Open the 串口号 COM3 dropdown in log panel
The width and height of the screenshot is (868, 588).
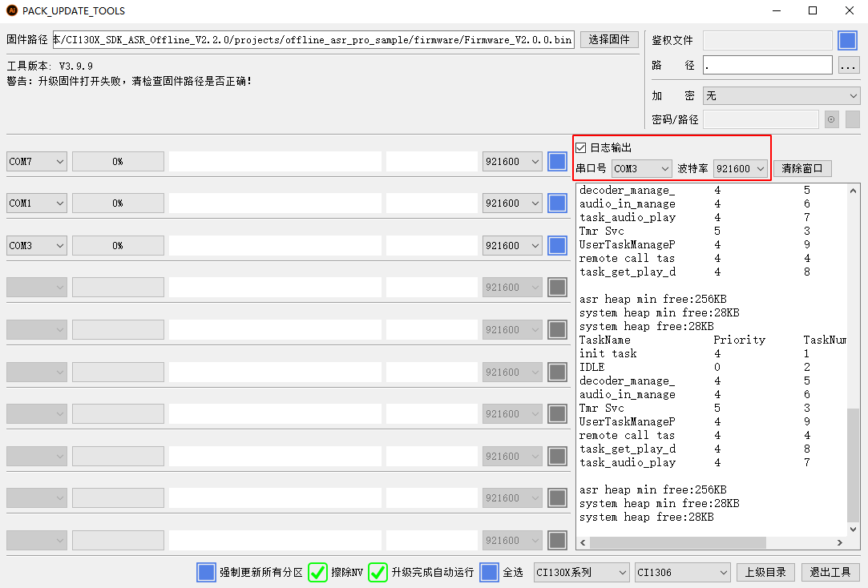click(x=641, y=169)
